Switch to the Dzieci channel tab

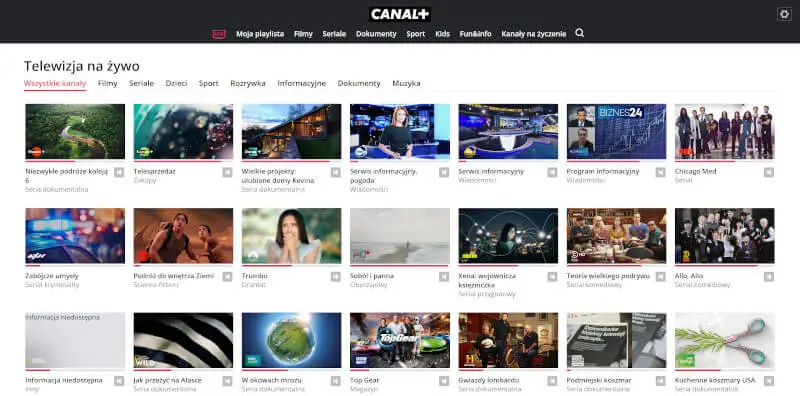177,83
